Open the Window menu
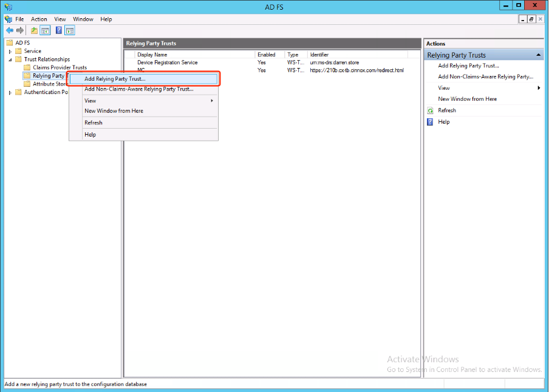This screenshot has width=549, height=392. click(83, 19)
